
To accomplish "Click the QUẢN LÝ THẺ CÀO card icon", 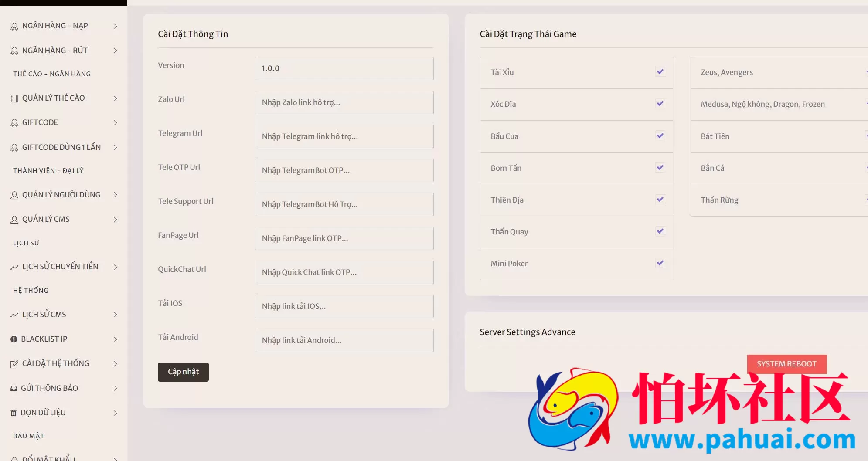I will [x=14, y=98].
